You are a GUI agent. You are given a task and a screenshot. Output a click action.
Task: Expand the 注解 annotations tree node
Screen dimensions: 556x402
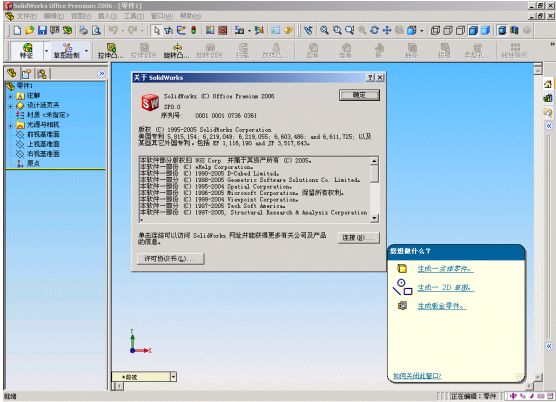[10, 96]
